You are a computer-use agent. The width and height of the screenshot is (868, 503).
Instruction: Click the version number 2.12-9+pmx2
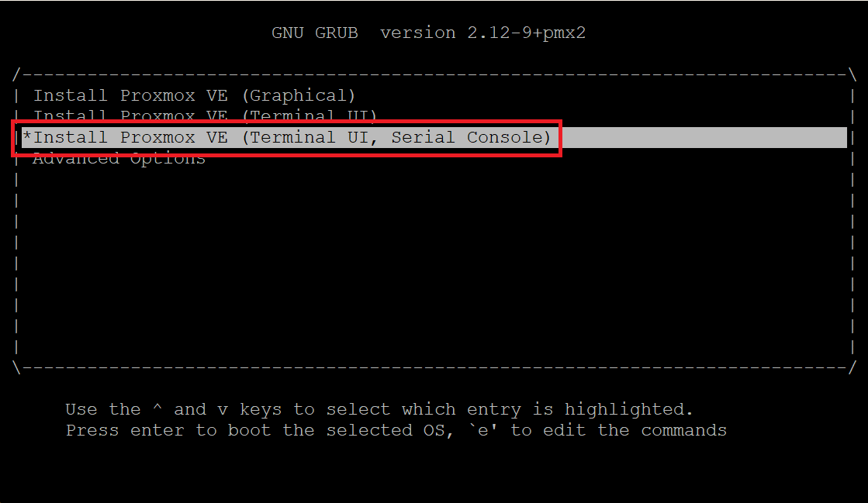coord(527,33)
